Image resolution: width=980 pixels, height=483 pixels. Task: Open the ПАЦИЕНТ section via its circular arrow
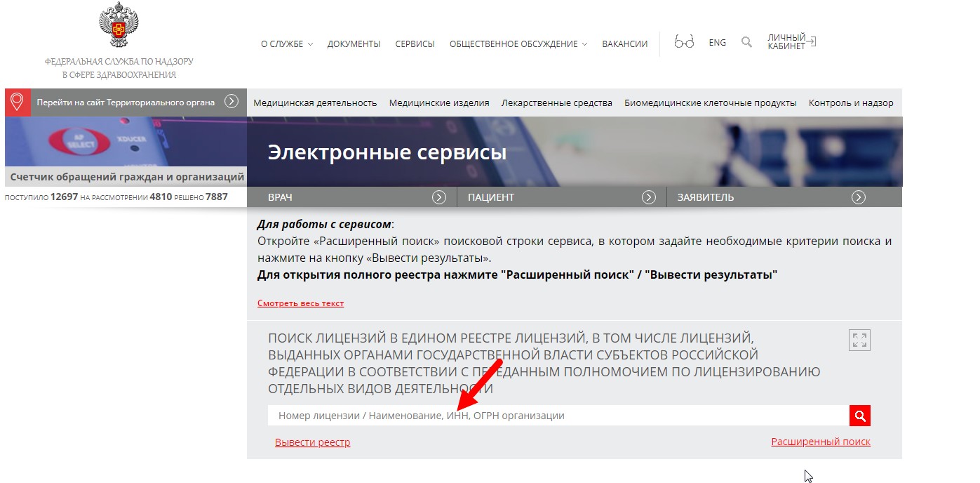(649, 197)
